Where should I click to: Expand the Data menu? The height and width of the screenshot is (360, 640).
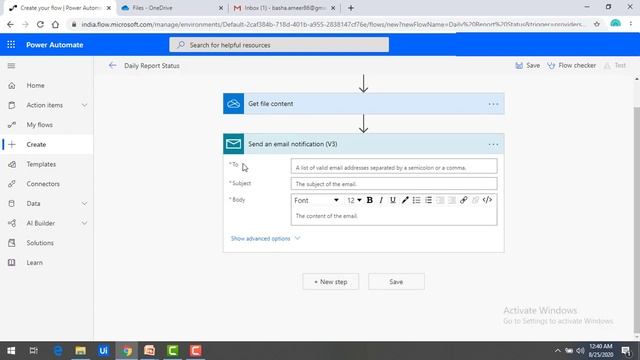tap(84, 204)
